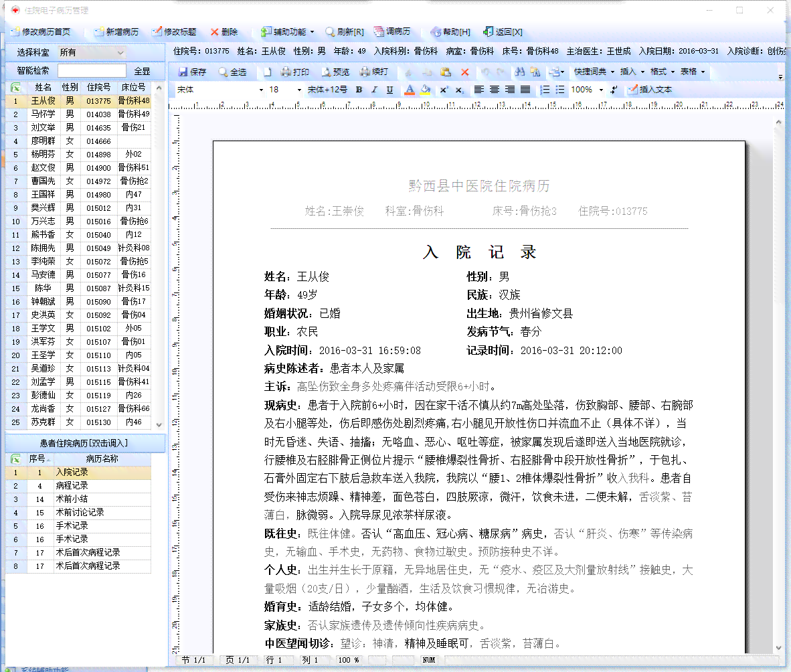Click Retrieve Record (调病历)
Image resolution: width=791 pixels, height=672 pixels.
click(392, 31)
